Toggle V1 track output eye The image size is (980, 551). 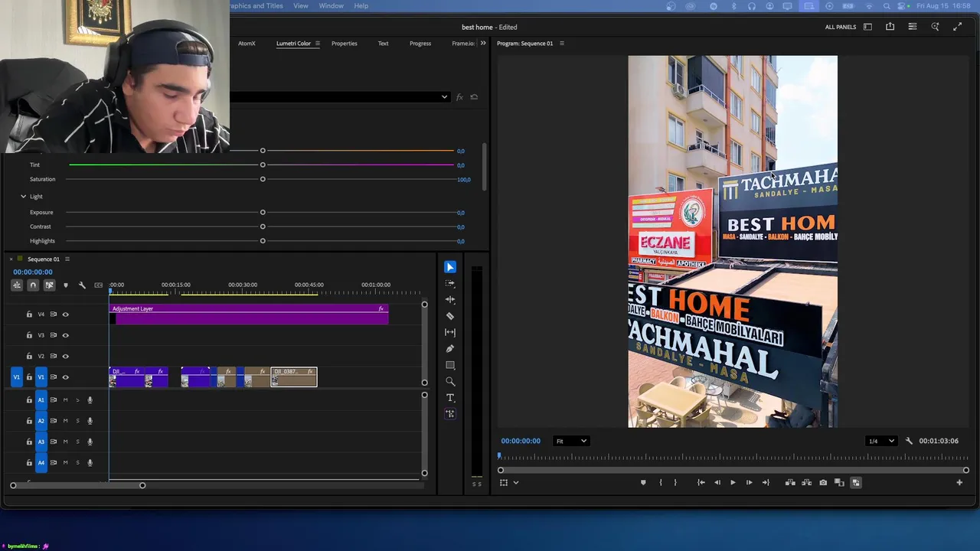point(65,377)
